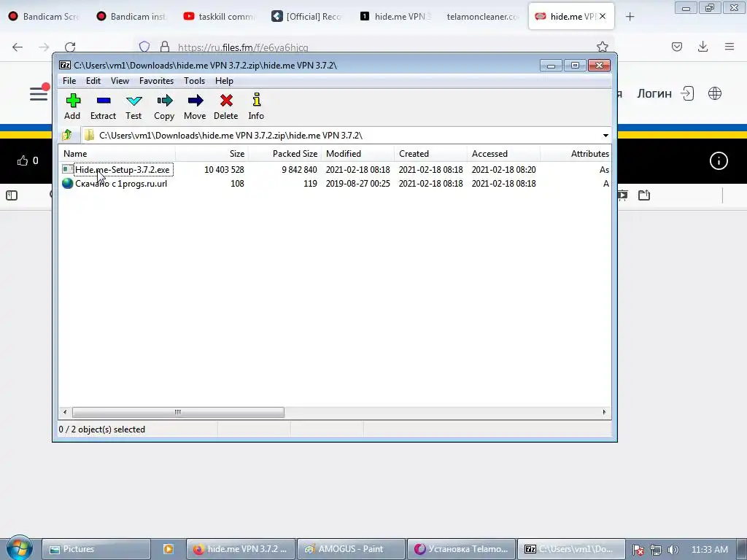This screenshot has height=560, width=747.
Task: Click the media player taskbar icon
Action: (169, 549)
